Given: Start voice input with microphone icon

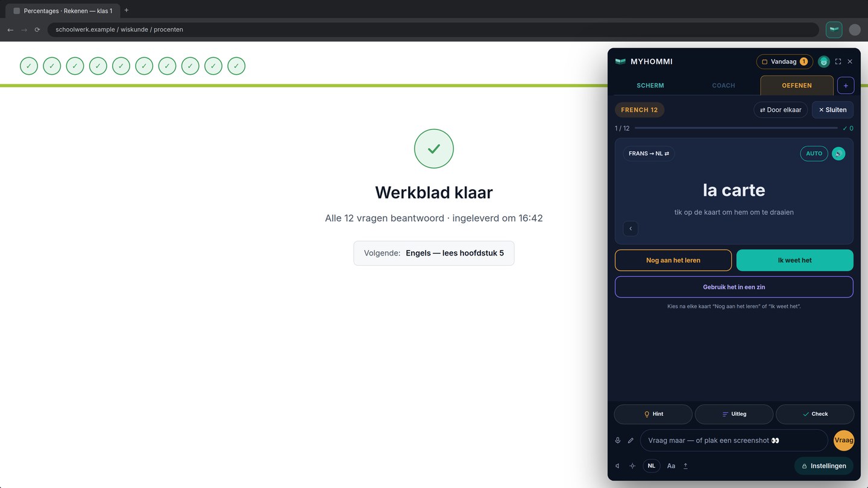Looking at the screenshot, I should pos(618,440).
